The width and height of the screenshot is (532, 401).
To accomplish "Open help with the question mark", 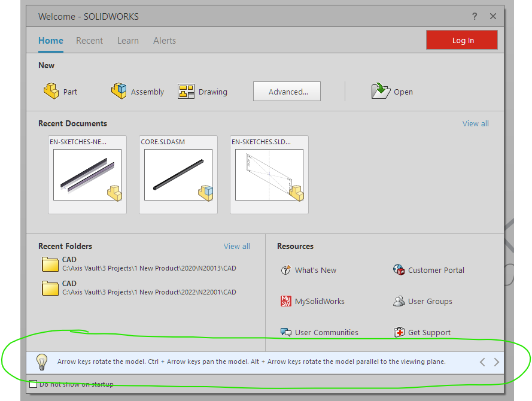I will 475,16.
